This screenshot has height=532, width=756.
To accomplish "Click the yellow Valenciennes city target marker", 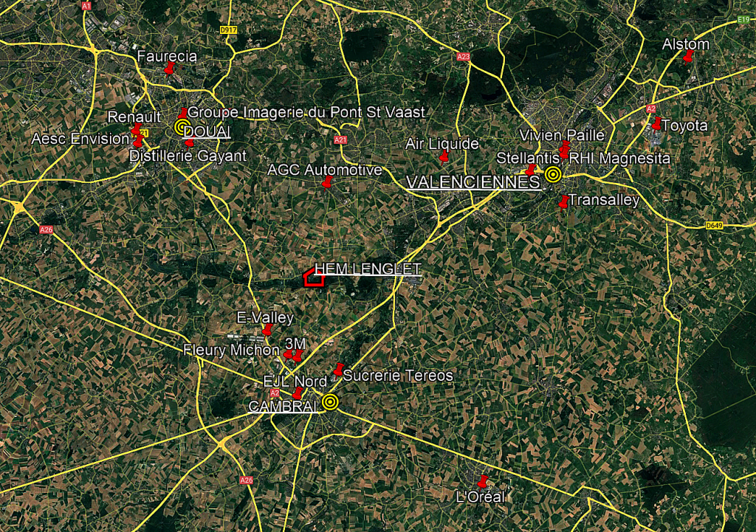I will click(x=552, y=174).
